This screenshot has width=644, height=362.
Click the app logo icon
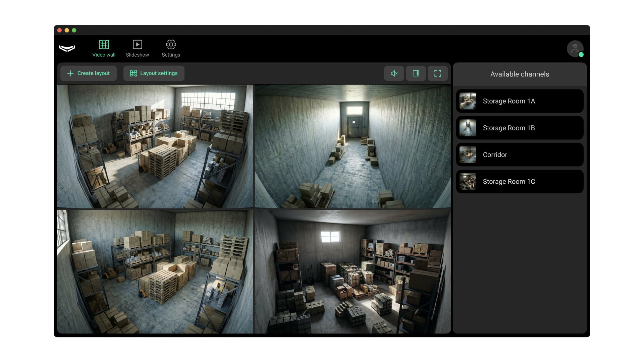click(67, 48)
